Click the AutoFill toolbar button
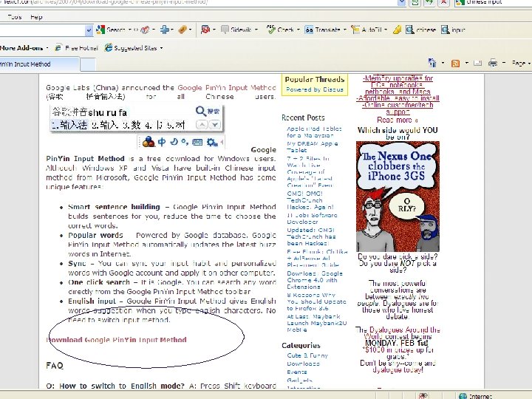This screenshot has height=399, width=532. pos(366,30)
